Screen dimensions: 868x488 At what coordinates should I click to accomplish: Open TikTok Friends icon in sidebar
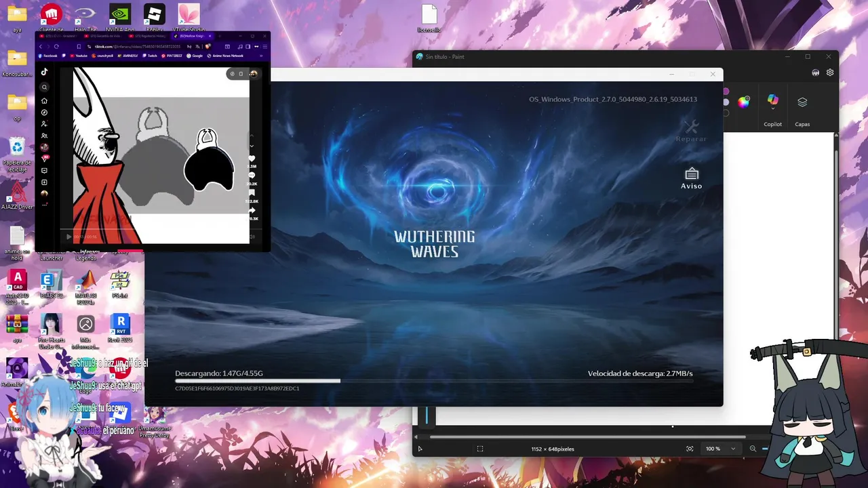(x=44, y=136)
